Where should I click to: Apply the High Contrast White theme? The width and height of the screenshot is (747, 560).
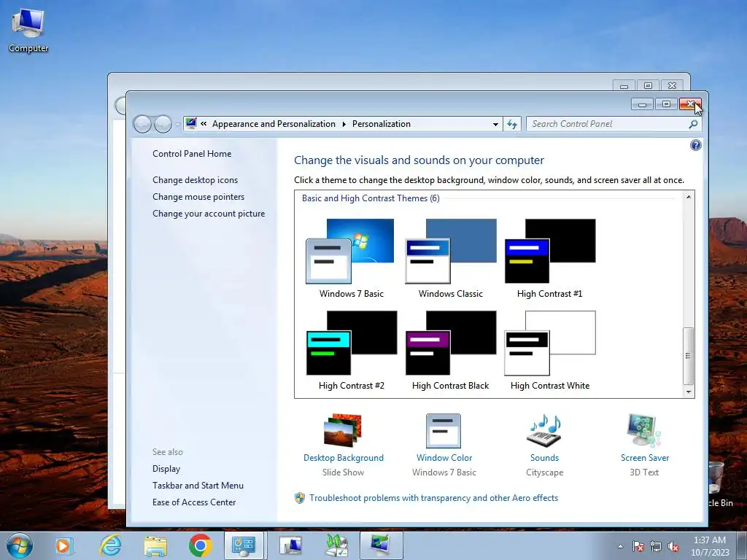click(x=550, y=351)
